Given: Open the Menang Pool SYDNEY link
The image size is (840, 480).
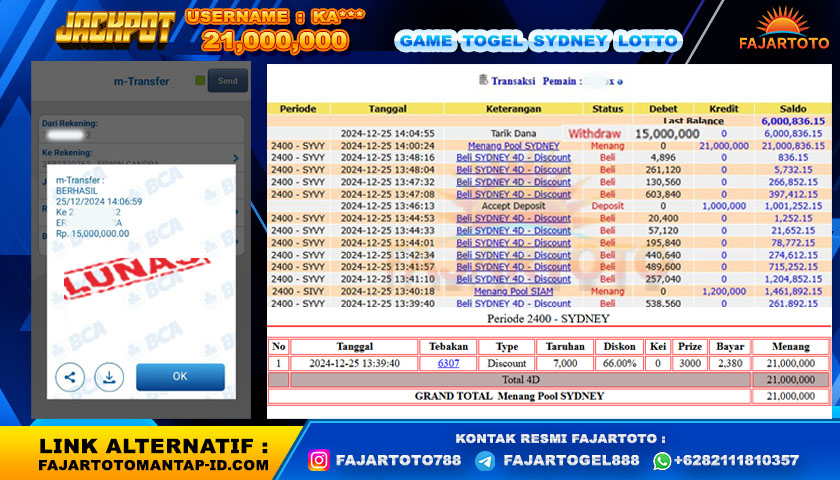Looking at the screenshot, I should click(x=513, y=146).
